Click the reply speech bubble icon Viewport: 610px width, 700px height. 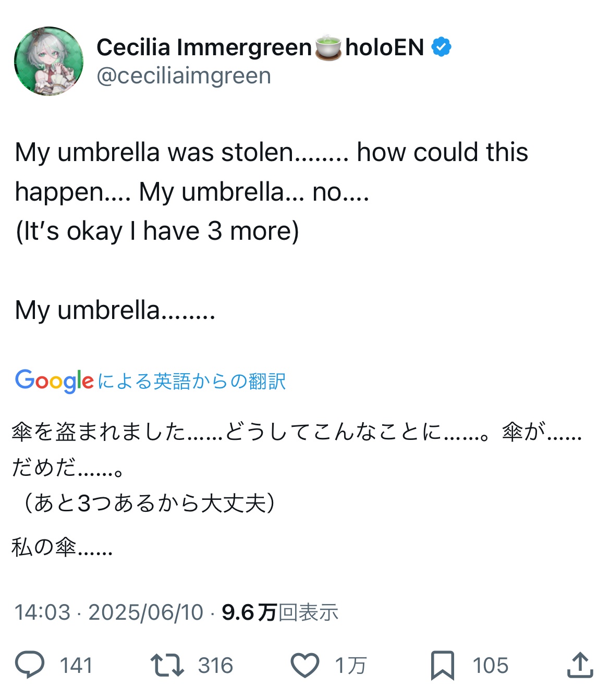(30, 665)
